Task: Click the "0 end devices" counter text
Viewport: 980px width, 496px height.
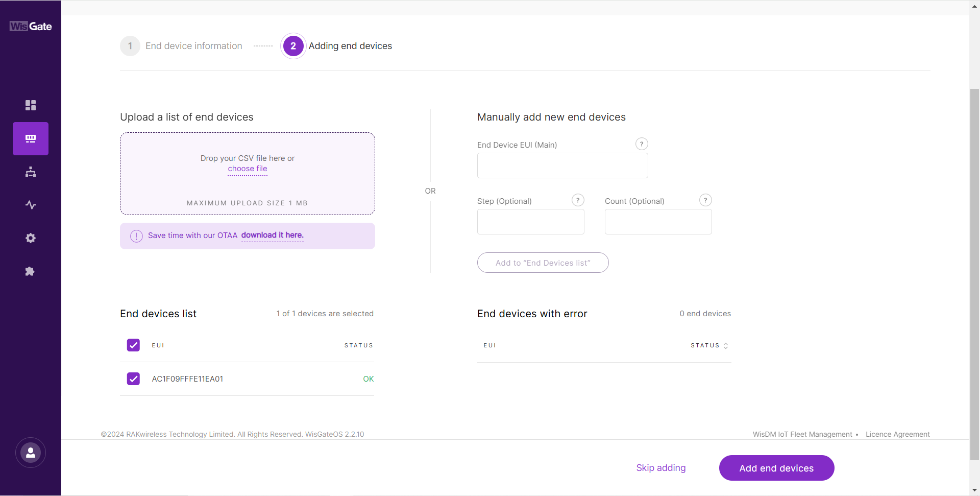Action: 705,314
